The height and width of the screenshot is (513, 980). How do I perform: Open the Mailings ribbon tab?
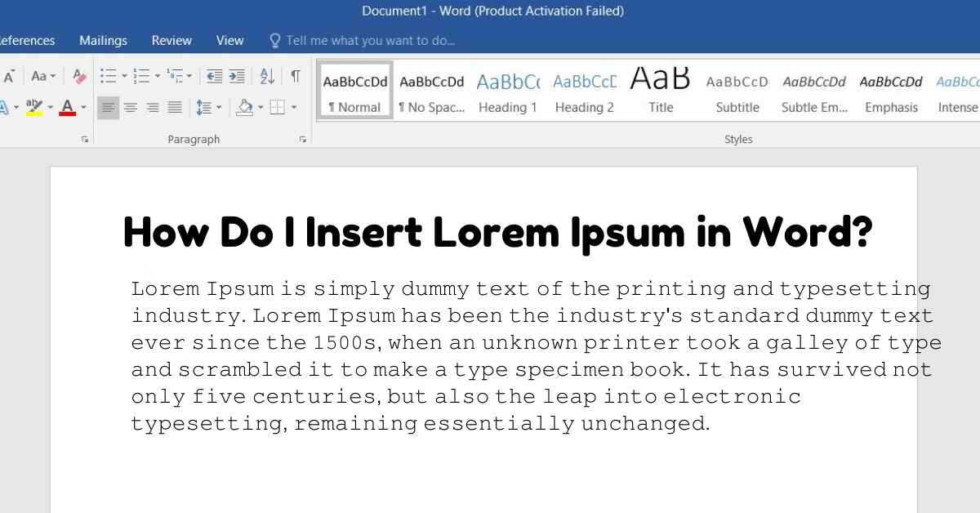click(x=103, y=40)
